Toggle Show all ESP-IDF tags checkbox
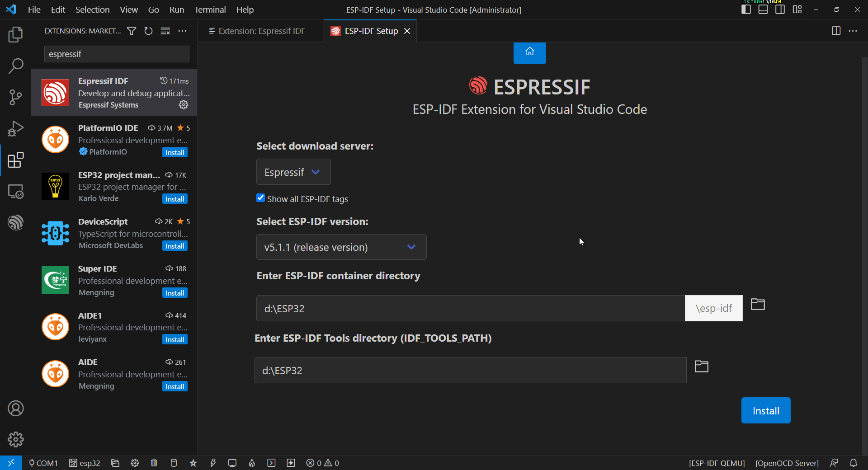 pyautogui.click(x=260, y=198)
